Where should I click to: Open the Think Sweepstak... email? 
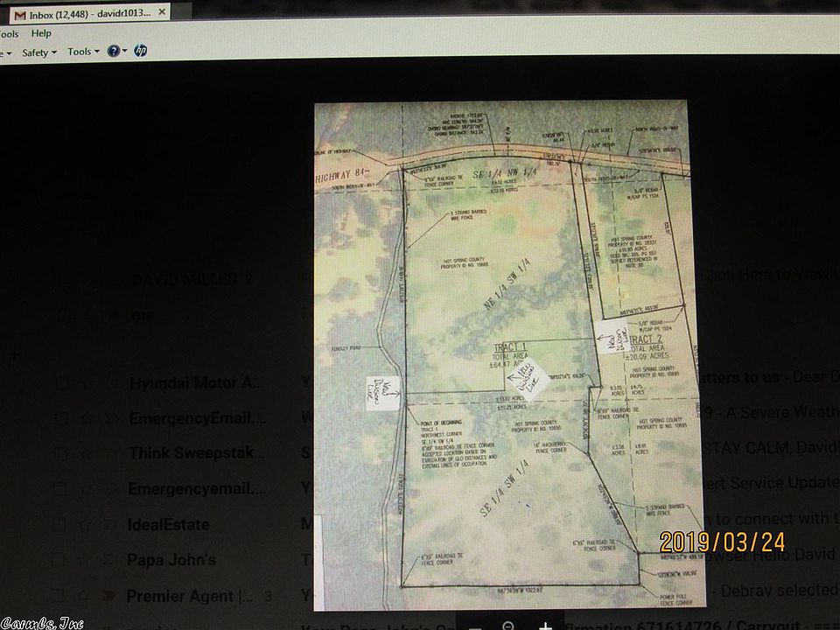pyautogui.click(x=196, y=453)
